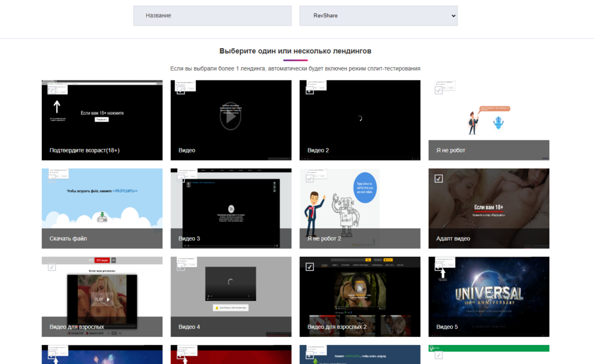This screenshot has height=364, width=594.
Task: Tick the checkbox on Подтвердите возраст(18+) landing
Action: tap(52, 90)
